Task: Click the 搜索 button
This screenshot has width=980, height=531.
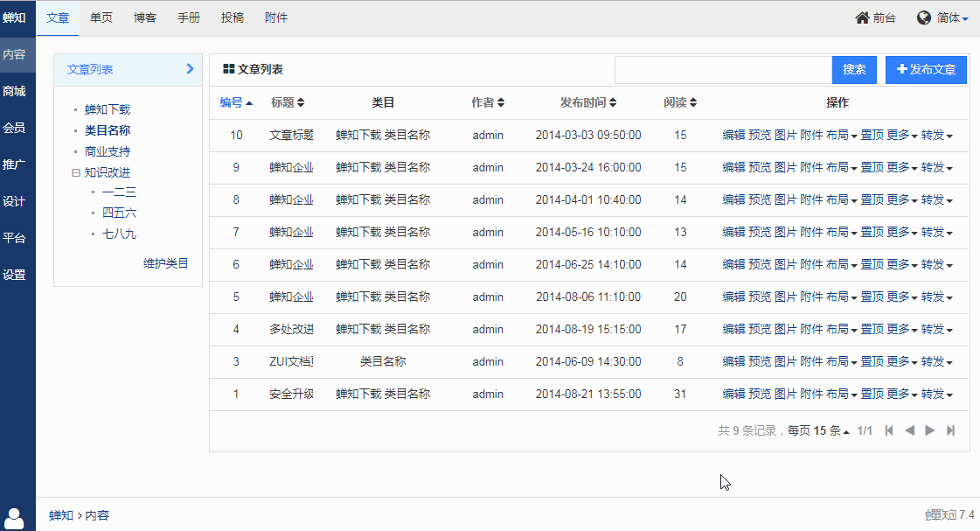Action: (x=854, y=70)
